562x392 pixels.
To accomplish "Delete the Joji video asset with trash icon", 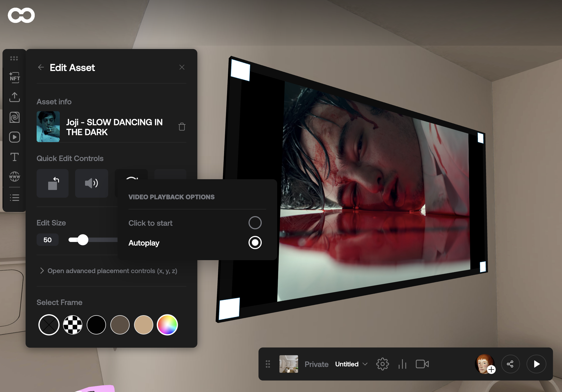I will [x=182, y=127].
